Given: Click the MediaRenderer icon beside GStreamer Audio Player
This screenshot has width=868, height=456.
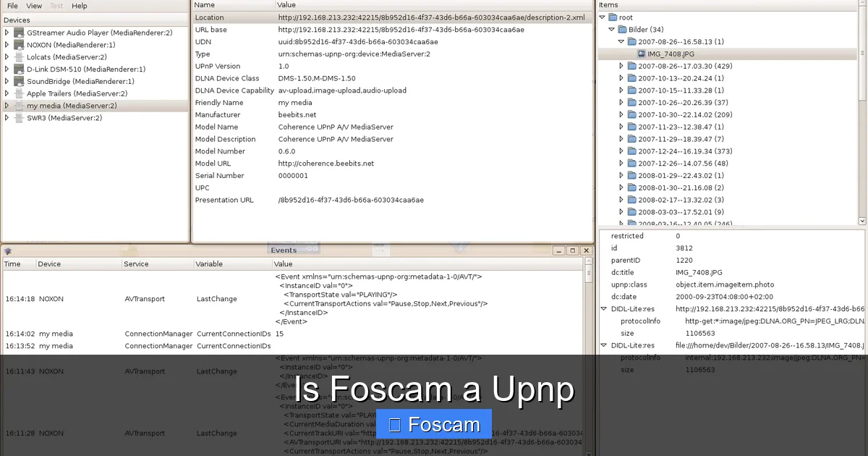Looking at the screenshot, I should click(17, 32).
